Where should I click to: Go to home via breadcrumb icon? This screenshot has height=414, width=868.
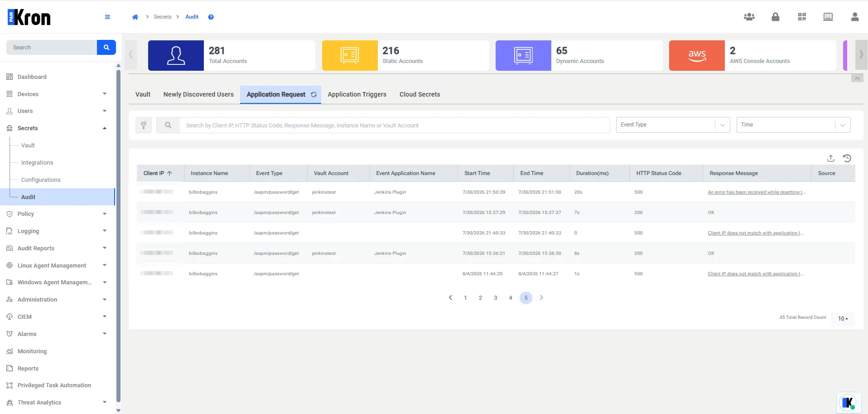[135, 17]
